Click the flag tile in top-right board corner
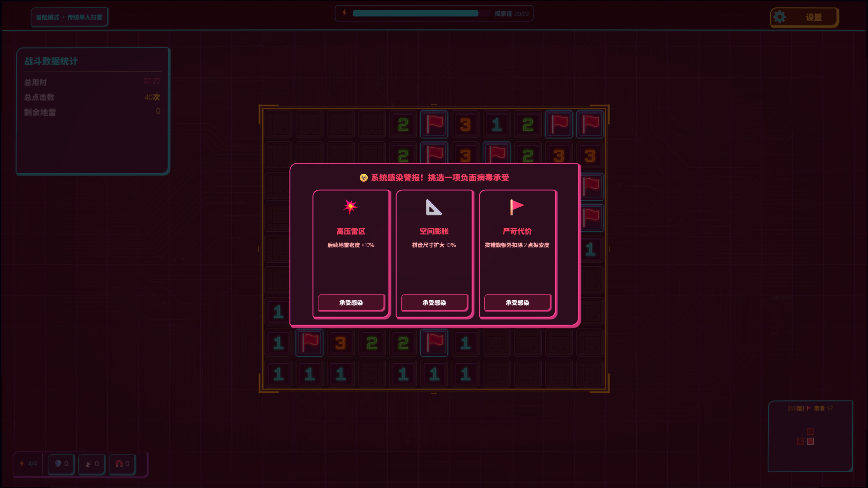This screenshot has height=488, width=868. click(x=590, y=124)
